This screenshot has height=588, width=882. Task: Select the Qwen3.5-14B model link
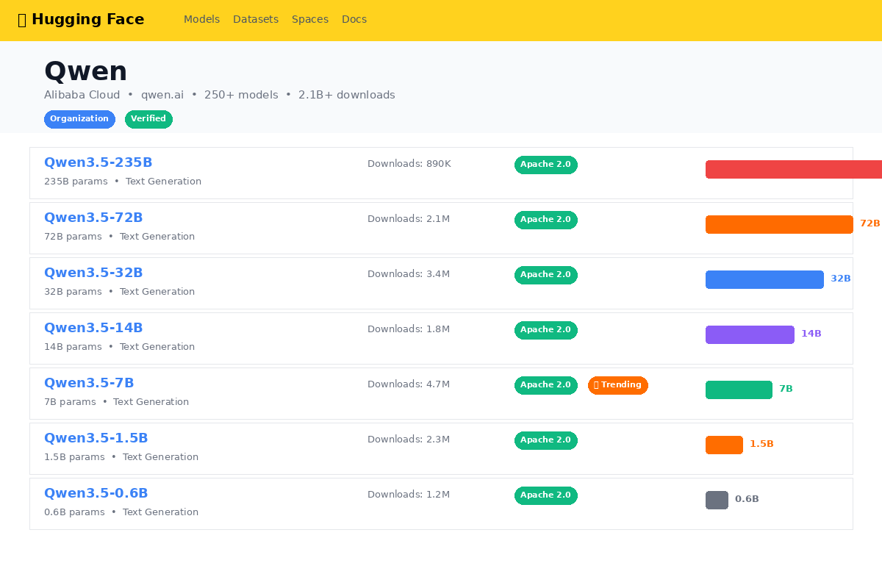click(93, 329)
